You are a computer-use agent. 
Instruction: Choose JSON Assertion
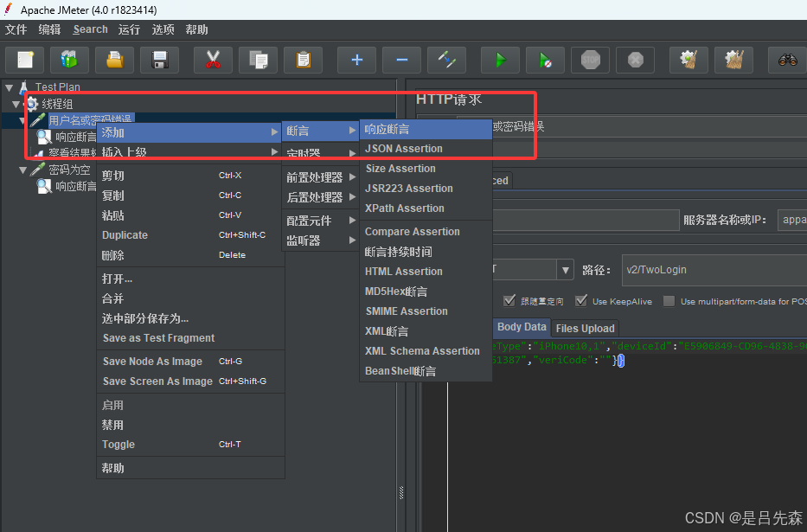pyautogui.click(x=426, y=149)
